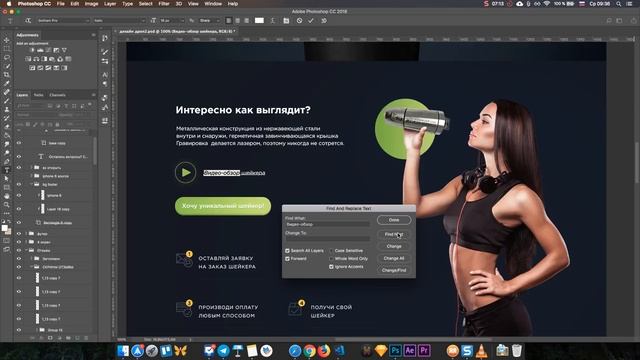
Task: Switch to the Channels tab
Action: coord(58,95)
